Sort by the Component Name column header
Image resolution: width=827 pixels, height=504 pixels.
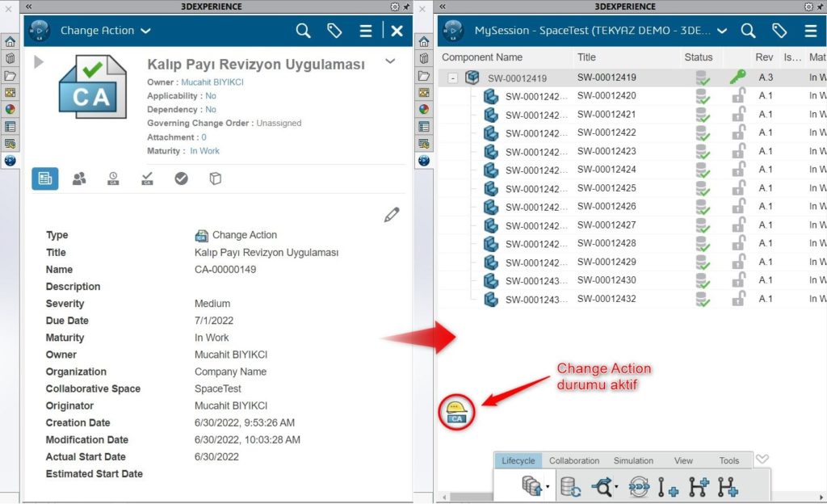coord(482,57)
